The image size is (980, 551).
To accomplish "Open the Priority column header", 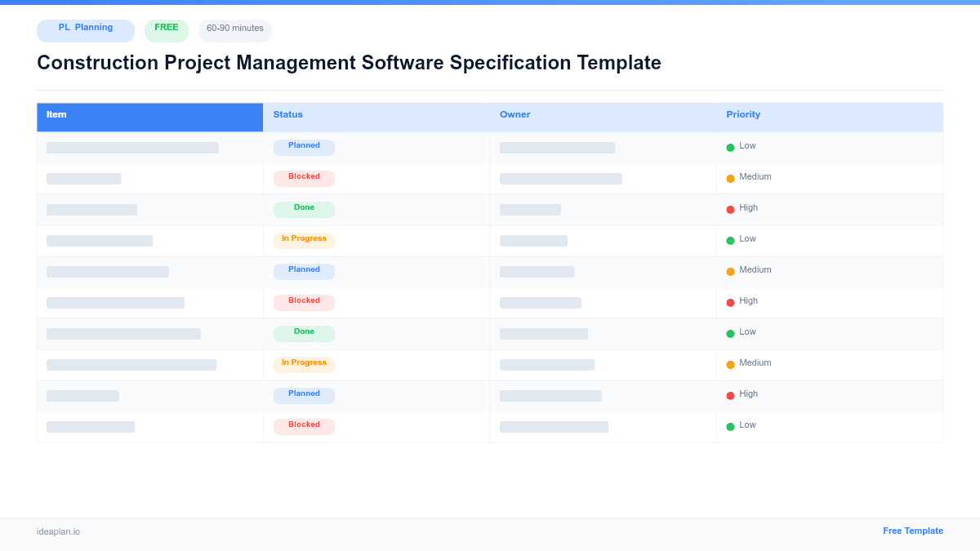I will (743, 114).
